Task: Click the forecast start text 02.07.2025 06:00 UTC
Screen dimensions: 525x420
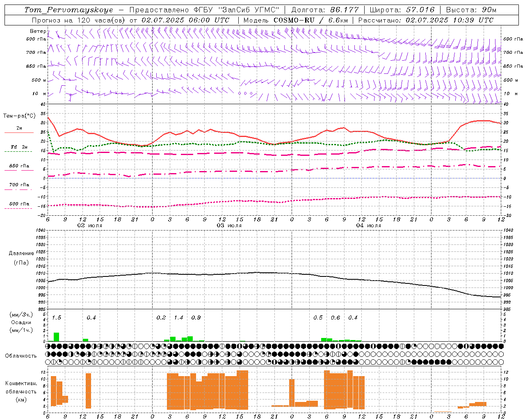Action: (x=185, y=20)
